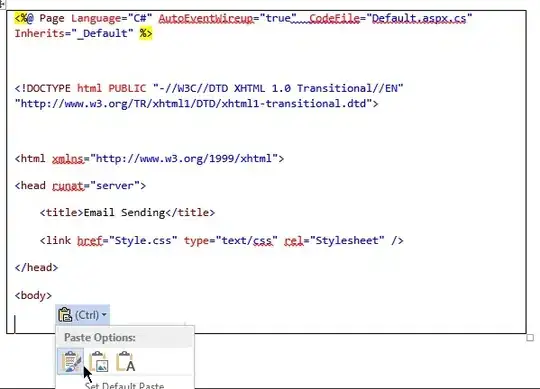Click the '<!DOCTYPE' text

pyautogui.click(x=43, y=88)
